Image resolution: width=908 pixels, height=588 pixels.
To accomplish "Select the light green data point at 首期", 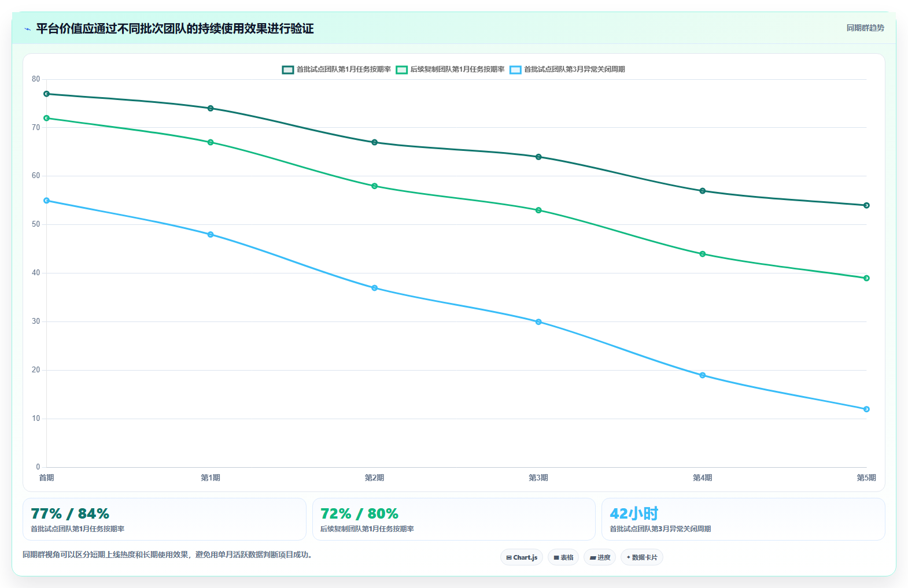I will point(47,118).
